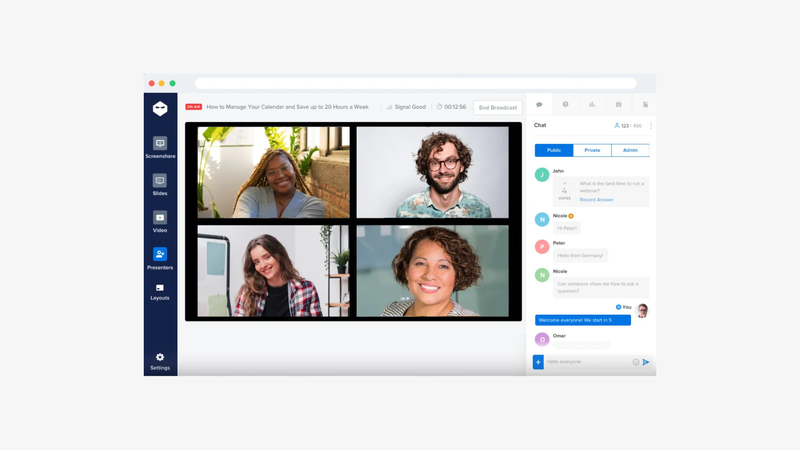Screen dimensions: 800x450
Task: Click the blue badge next to You
Action: (x=618, y=307)
